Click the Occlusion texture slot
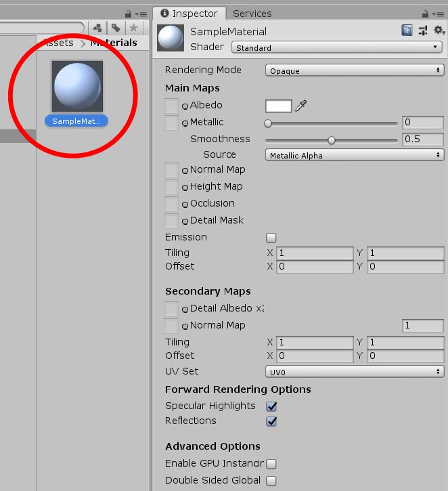Image resolution: width=448 pixels, height=491 pixels. (171, 204)
